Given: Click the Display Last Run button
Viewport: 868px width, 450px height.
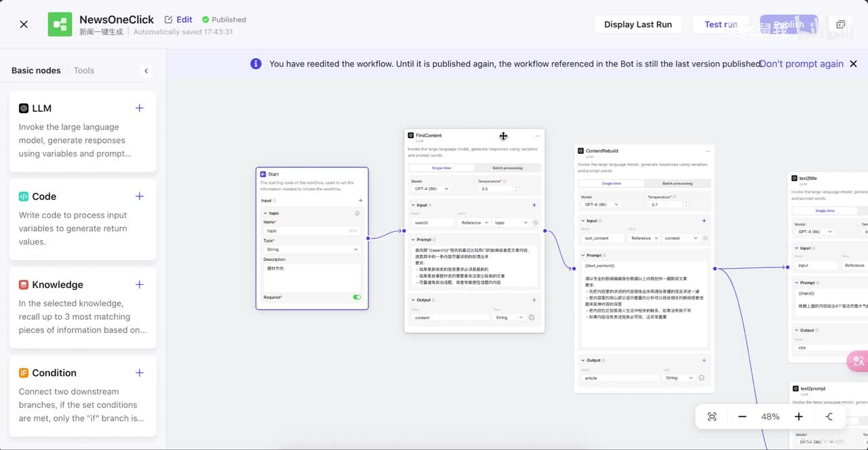Looking at the screenshot, I should (x=637, y=24).
